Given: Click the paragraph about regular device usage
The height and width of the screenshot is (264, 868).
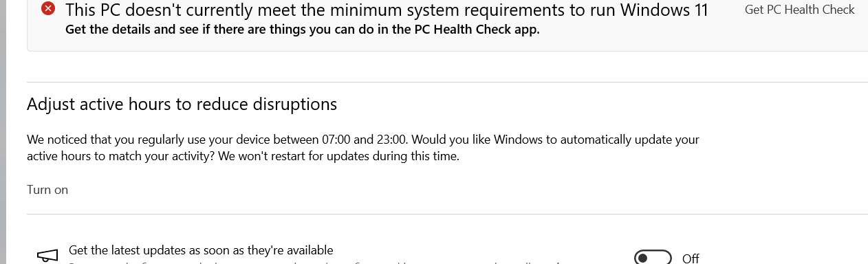Looking at the screenshot, I should click(x=363, y=148).
